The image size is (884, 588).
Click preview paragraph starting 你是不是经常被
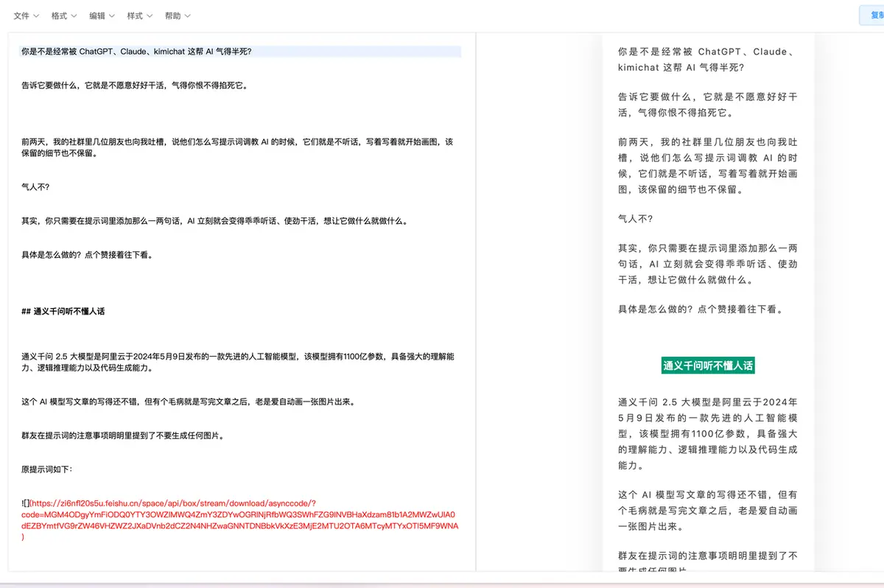tap(707, 60)
